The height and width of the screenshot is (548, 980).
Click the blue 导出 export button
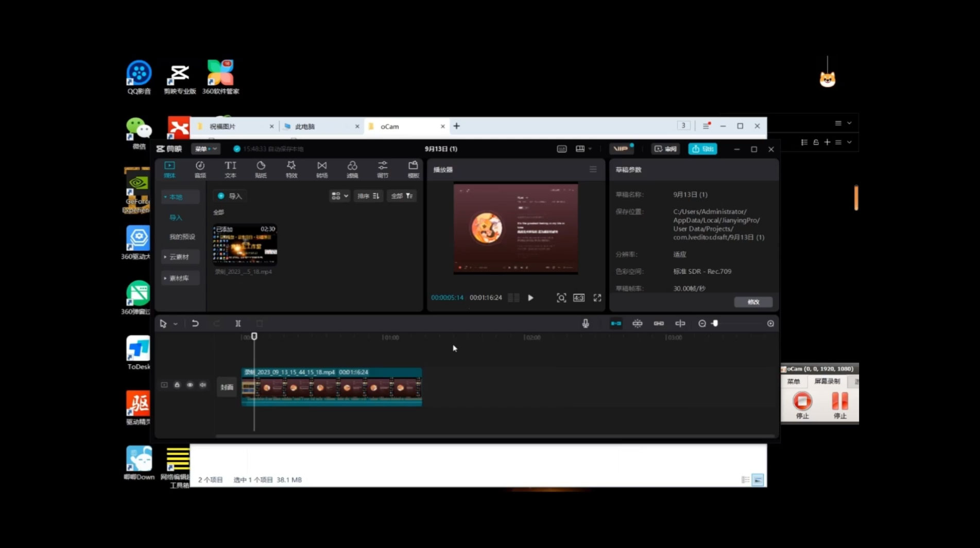(702, 149)
